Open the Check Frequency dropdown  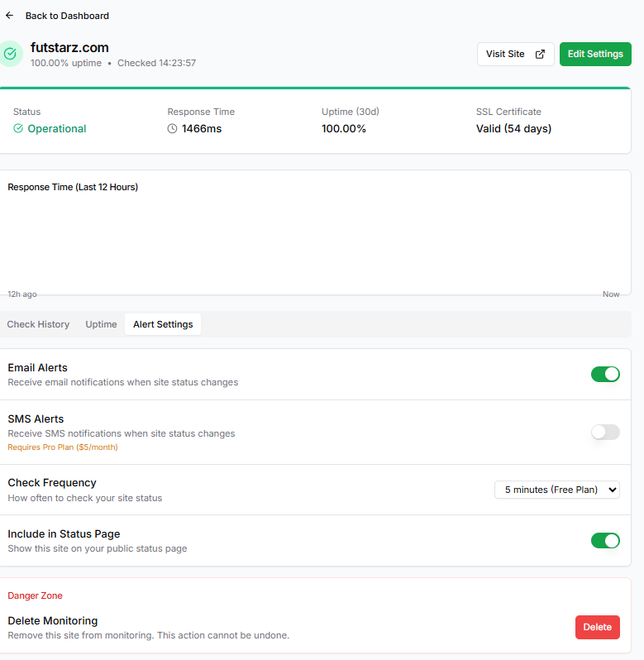(x=557, y=490)
